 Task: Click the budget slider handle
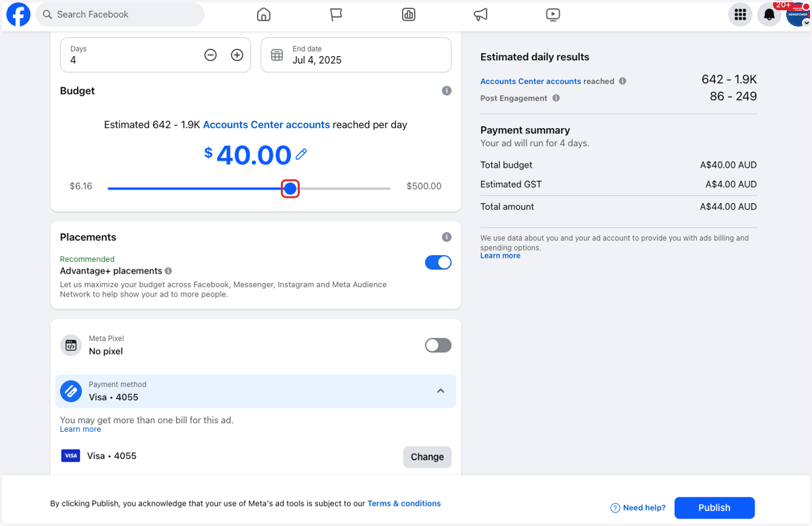point(290,188)
